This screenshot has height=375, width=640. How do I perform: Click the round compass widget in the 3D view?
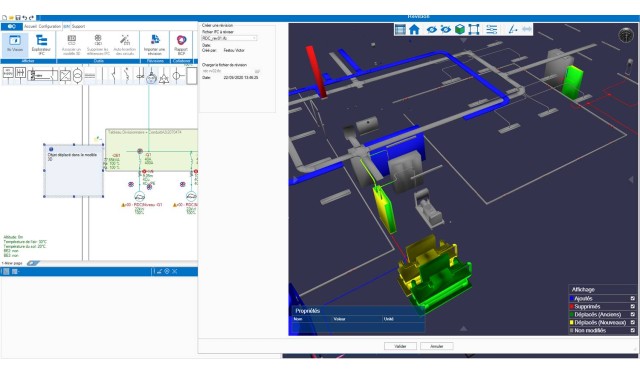pos(626,36)
